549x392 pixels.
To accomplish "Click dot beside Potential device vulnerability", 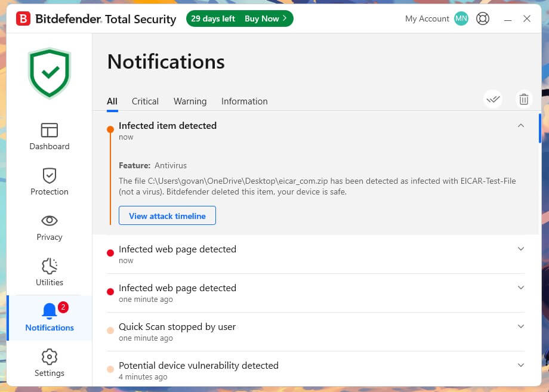I will coord(110,369).
